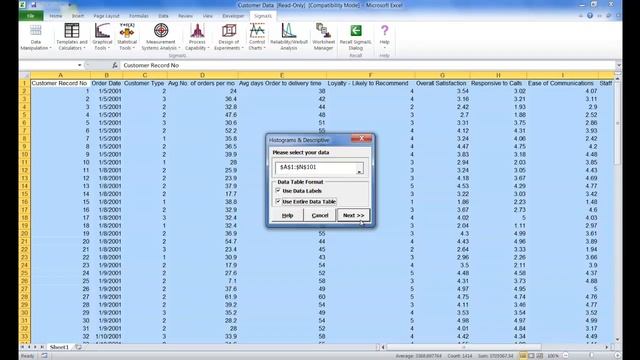The width and height of the screenshot is (640, 360).
Task: Click the Overall Satisfaction header cell
Action: pos(442,83)
